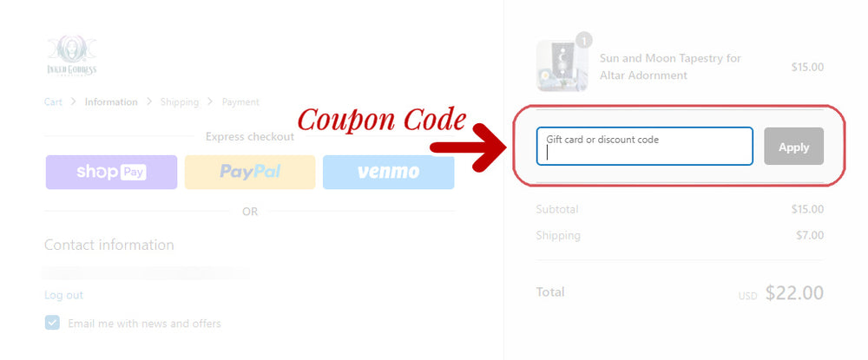This screenshot has height=360, width=868.
Task: Select the Information breadcrumb step
Action: coord(111,101)
